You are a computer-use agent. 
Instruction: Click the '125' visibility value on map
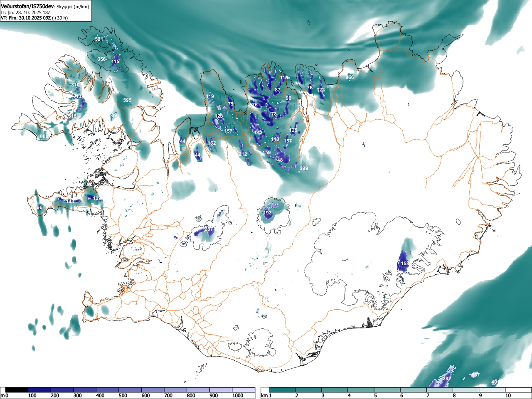click(293, 130)
